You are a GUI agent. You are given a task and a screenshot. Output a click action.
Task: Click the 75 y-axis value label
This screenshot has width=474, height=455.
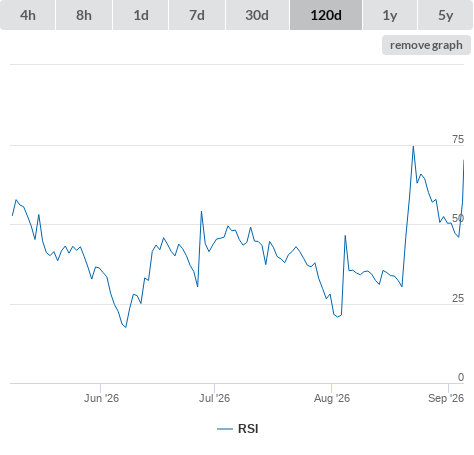(x=458, y=139)
